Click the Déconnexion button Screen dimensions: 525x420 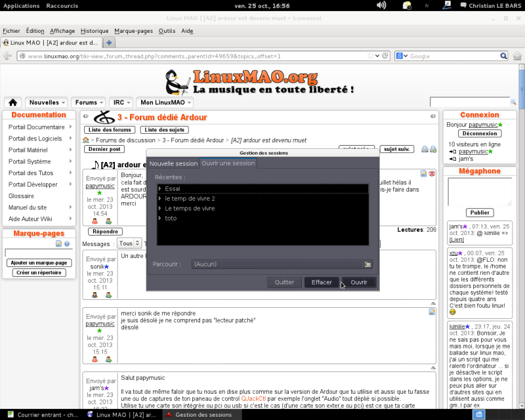click(x=479, y=133)
